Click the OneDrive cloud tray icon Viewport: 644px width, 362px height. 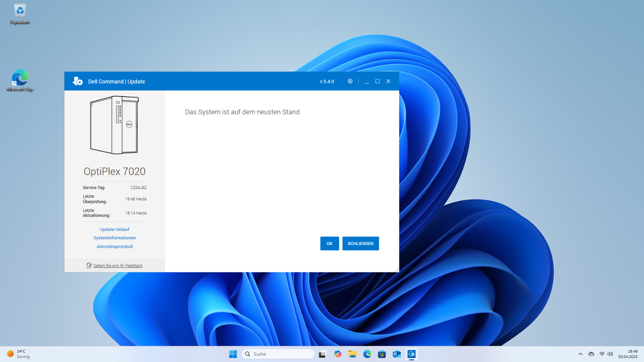(x=591, y=354)
